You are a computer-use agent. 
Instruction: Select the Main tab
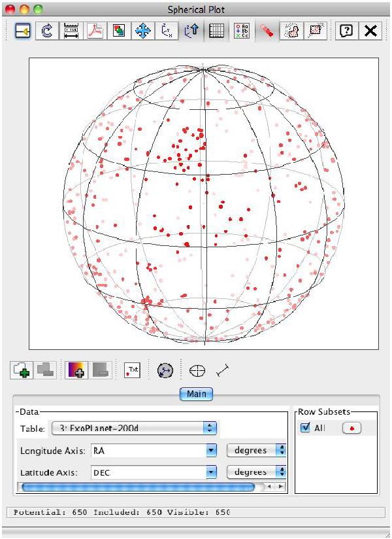[x=196, y=394]
